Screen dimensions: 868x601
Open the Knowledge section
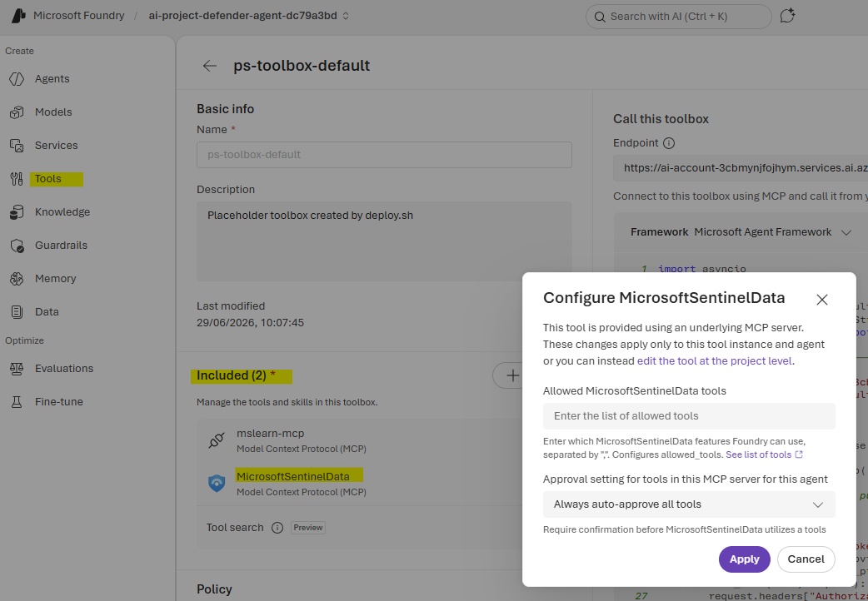(62, 212)
